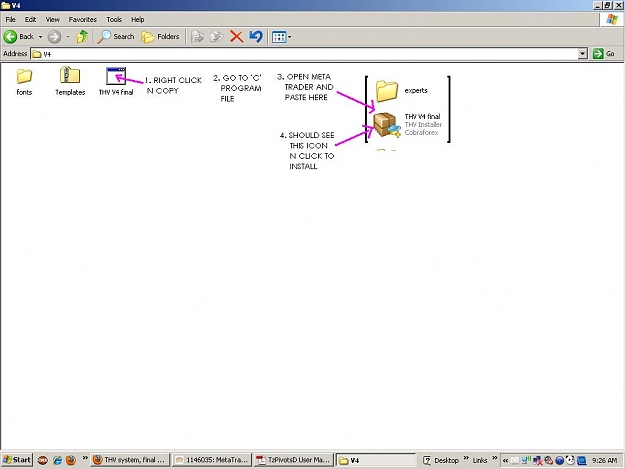Select the Templates zipped folder
This screenshot has width=625, height=469.
(70, 82)
